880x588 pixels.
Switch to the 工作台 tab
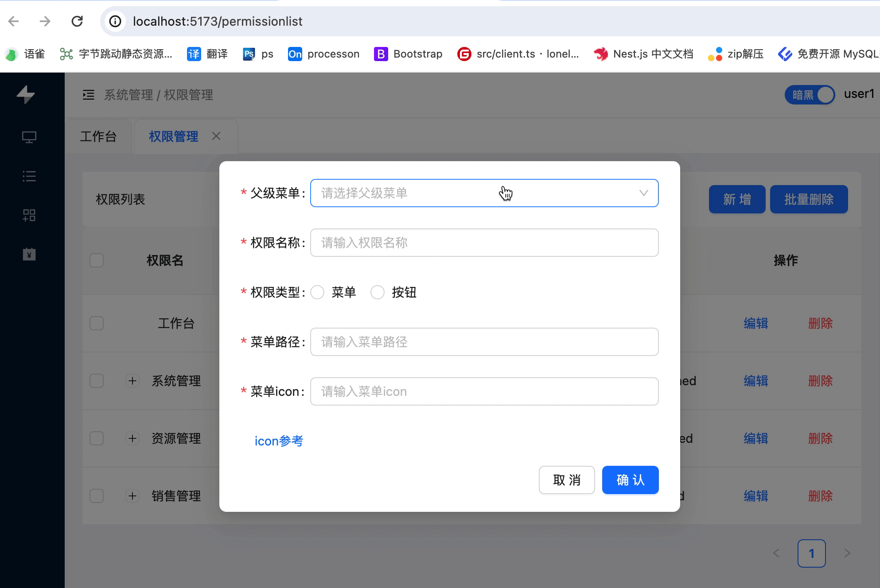pyautogui.click(x=98, y=136)
